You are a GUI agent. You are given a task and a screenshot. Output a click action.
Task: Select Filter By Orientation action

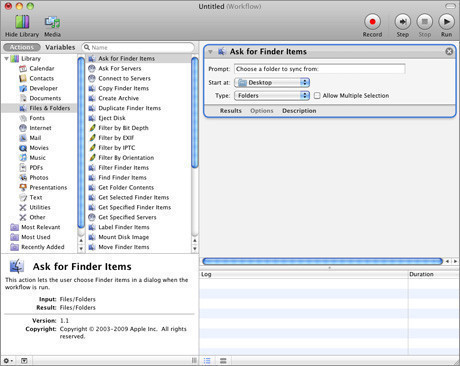pos(139,158)
